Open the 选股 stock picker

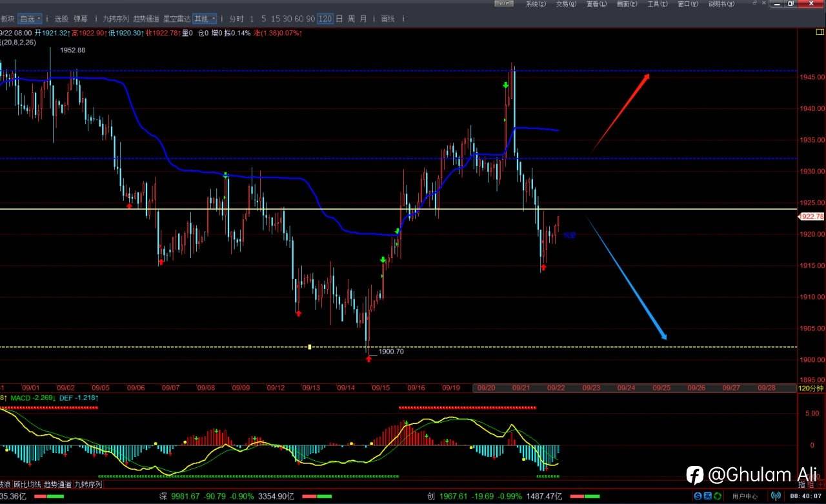pos(61,19)
